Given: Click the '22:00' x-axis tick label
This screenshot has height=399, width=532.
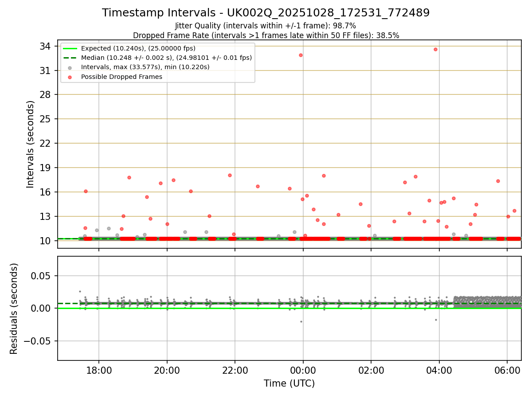Looking at the screenshot, I should point(235,370).
